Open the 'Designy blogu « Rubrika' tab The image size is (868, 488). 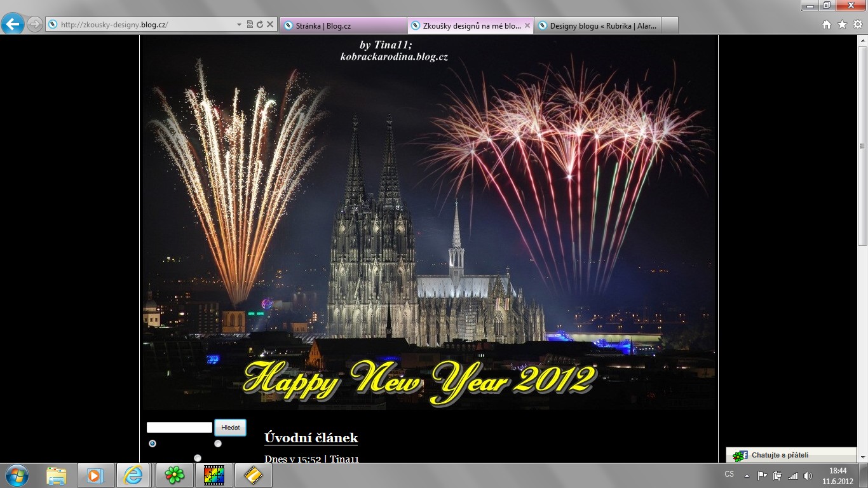coord(598,25)
